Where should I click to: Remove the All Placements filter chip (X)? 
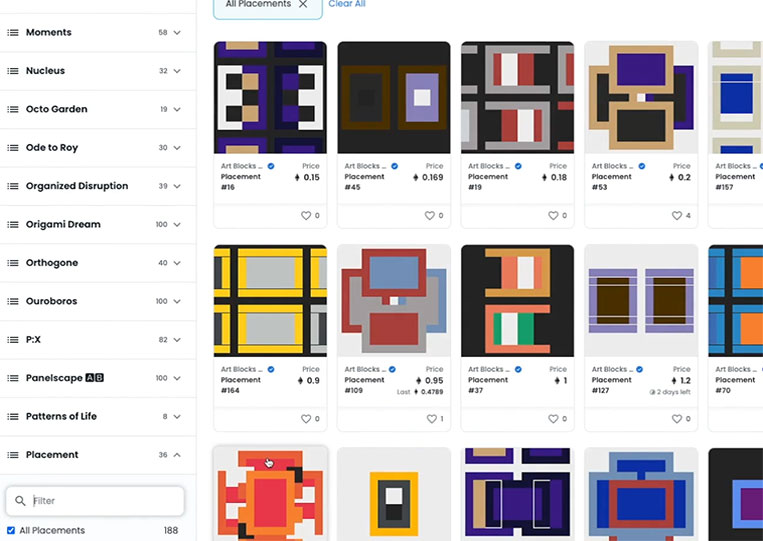(x=303, y=4)
